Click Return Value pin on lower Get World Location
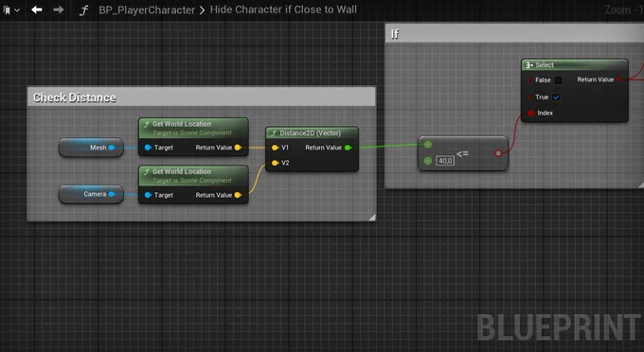 [238, 195]
